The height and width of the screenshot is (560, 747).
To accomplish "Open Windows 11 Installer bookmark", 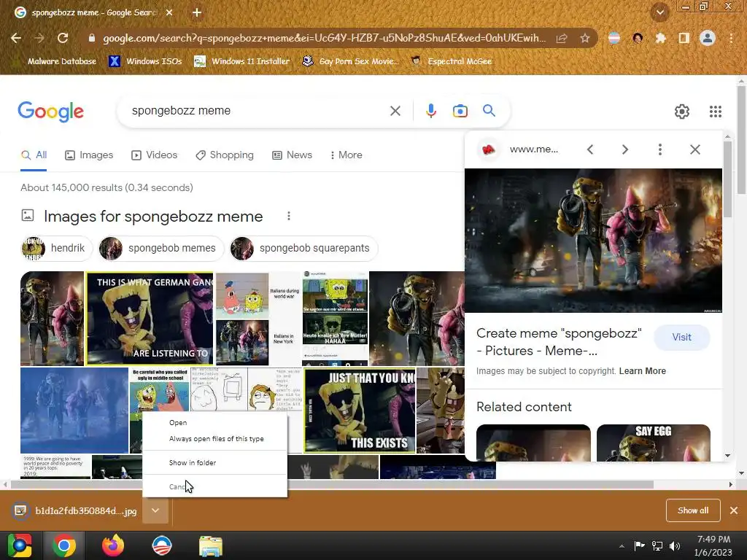I will click(x=242, y=61).
